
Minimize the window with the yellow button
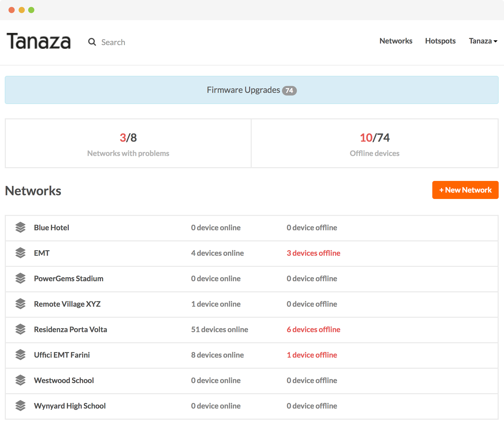(x=22, y=10)
